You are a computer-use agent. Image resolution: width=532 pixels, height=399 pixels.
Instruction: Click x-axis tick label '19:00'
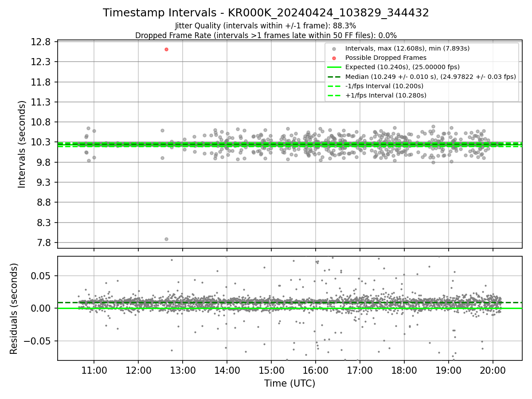coord(449,370)
